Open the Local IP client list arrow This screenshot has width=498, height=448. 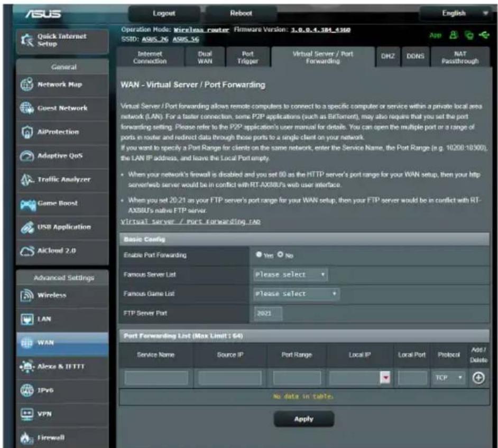(x=385, y=378)
